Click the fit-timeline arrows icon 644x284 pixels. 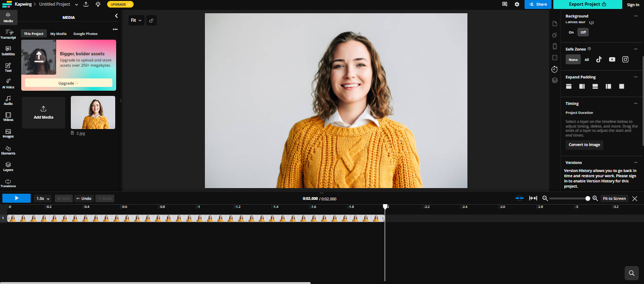[x=533, y=198]
